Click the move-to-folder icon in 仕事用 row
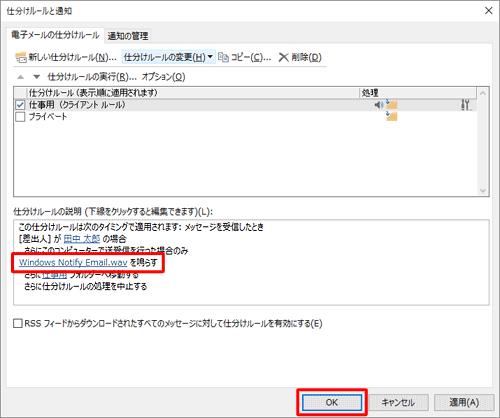 tap(392, 104)
